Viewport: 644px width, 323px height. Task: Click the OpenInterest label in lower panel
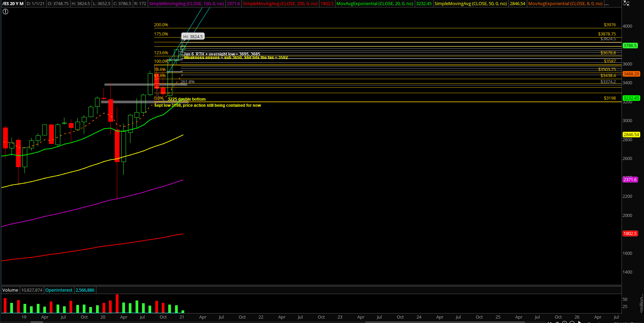pyautogui.click(x=59, y=290)
